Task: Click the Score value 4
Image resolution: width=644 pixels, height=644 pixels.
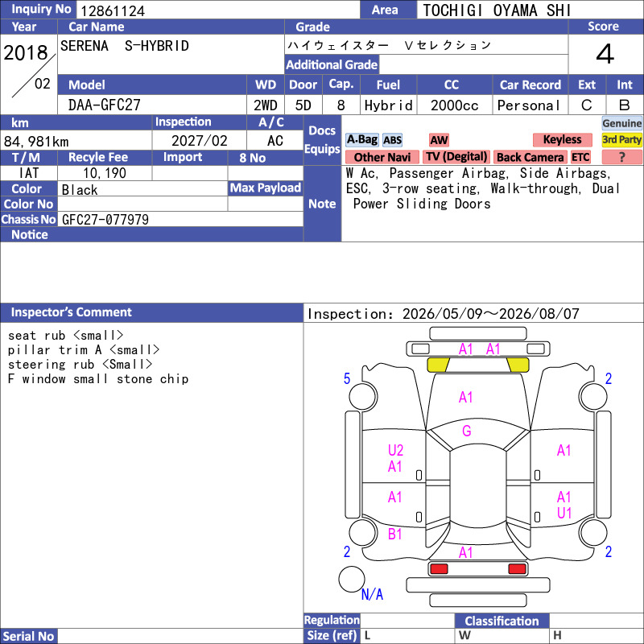Action: coord(605,54)
